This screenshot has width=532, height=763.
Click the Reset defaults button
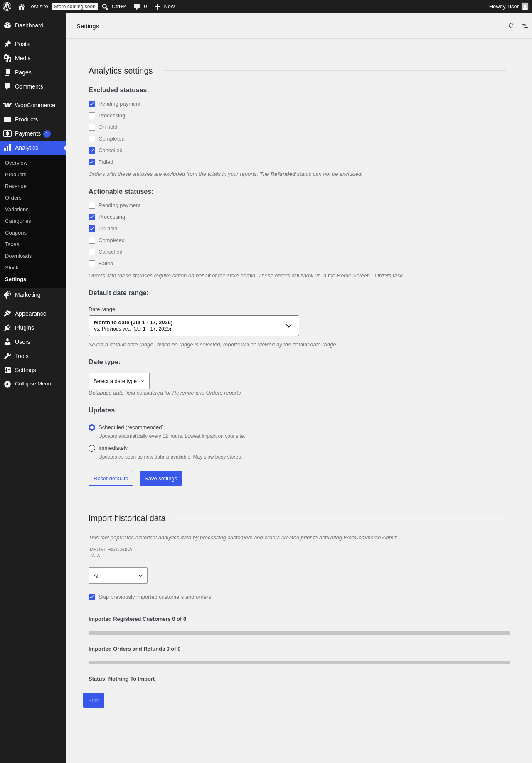coord(111,478)
